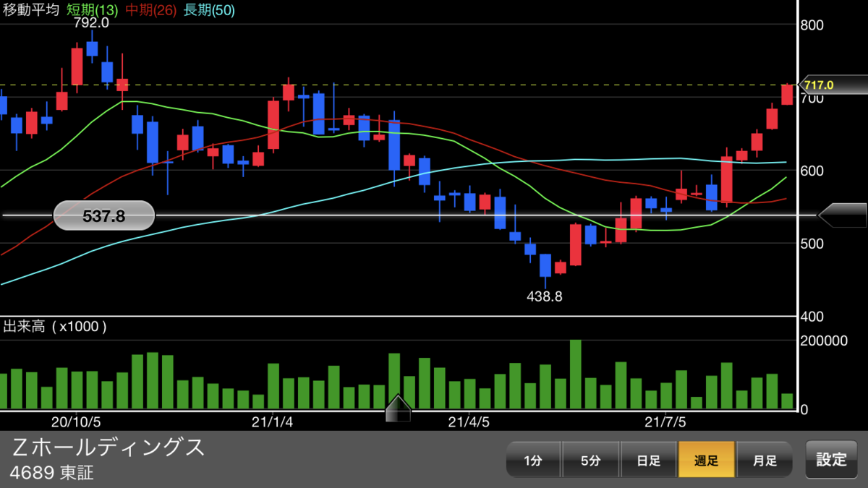Tap the 21/4/5 date label
This screenshot has height=488, width=868.
point(469,421)
